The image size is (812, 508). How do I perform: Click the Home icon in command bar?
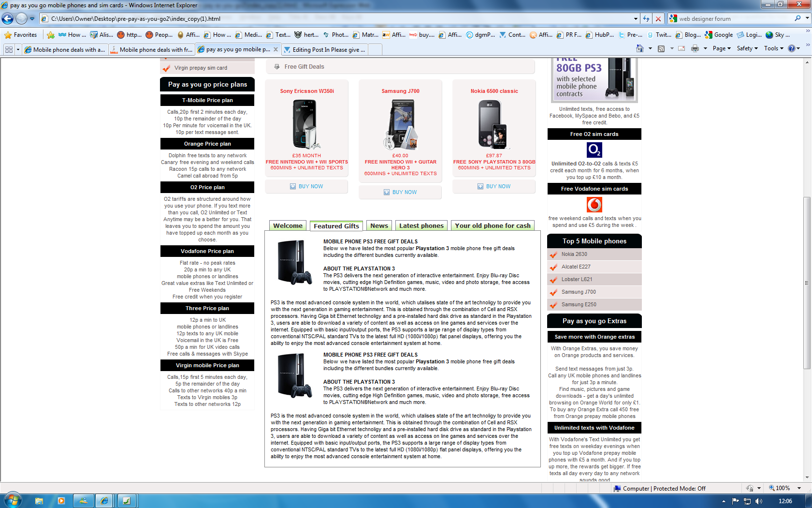click(640, 48)
